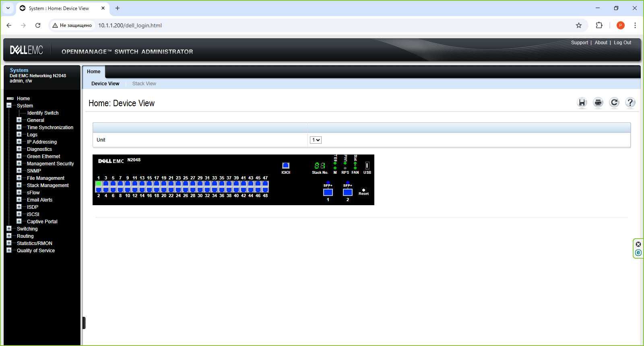Image resolution: width=644 pixels, height=346 pixels.
Task: Select the Device View sub-tab
Action: (x=105, y=84)
